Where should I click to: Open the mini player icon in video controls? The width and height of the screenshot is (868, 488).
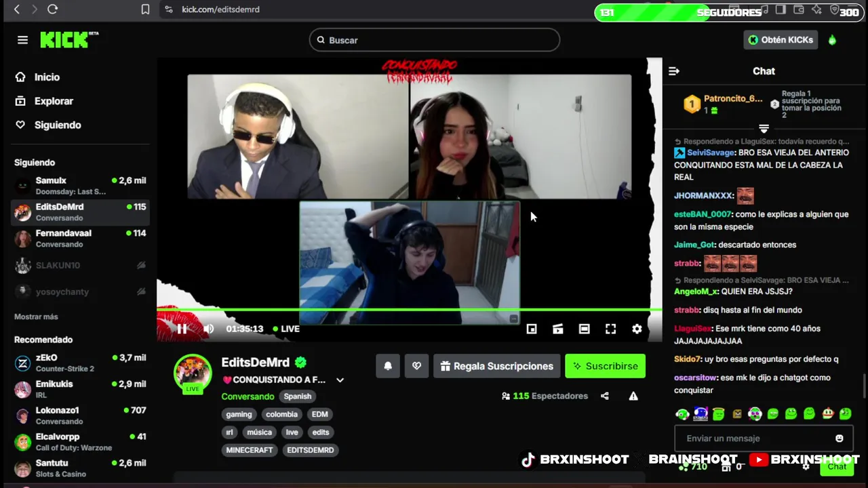[x=532, y=329]
